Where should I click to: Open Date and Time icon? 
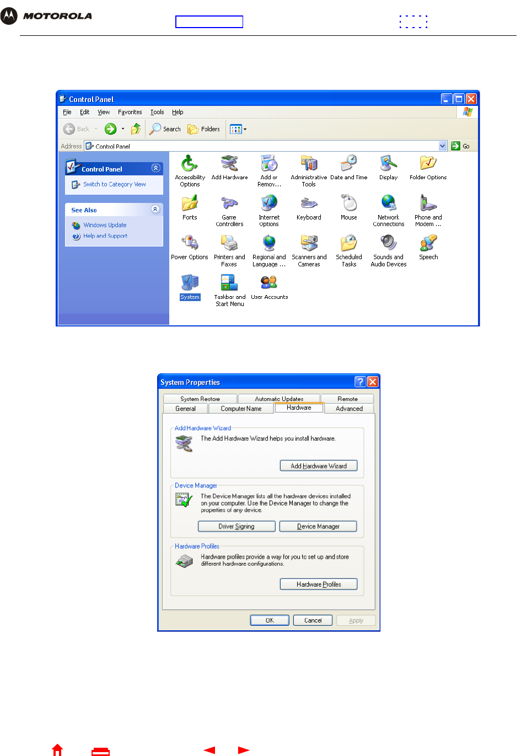click(348, 168)
